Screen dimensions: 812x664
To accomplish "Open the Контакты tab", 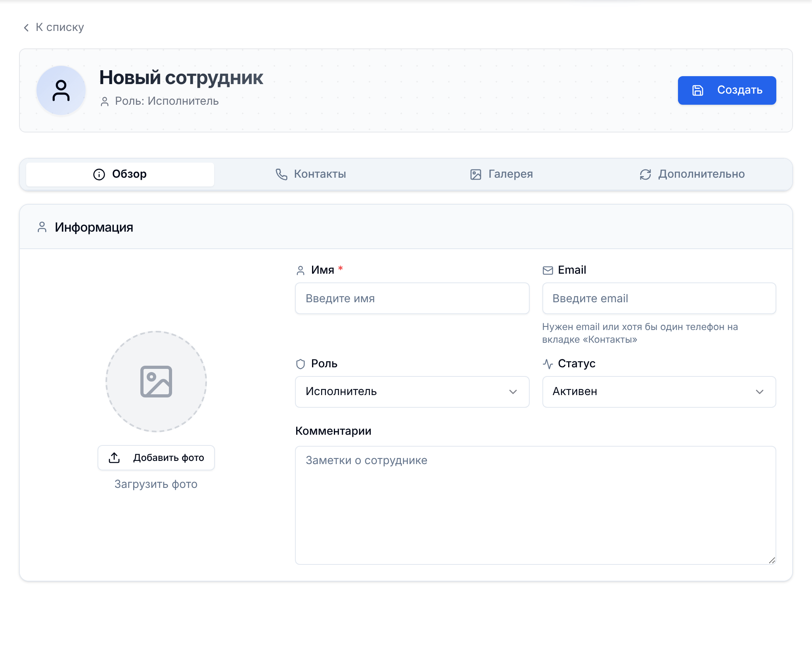I will 310,174.
